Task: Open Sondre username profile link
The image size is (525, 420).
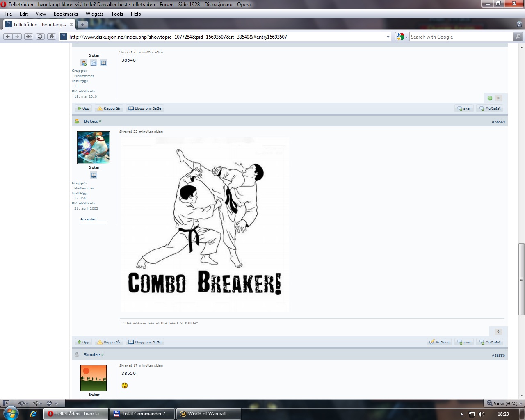Action: pos(91,354)
